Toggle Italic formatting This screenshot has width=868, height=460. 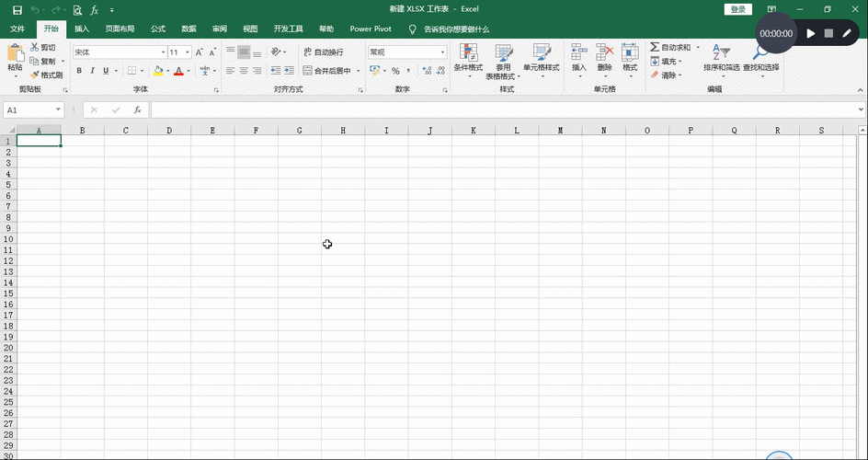point(93,71)
